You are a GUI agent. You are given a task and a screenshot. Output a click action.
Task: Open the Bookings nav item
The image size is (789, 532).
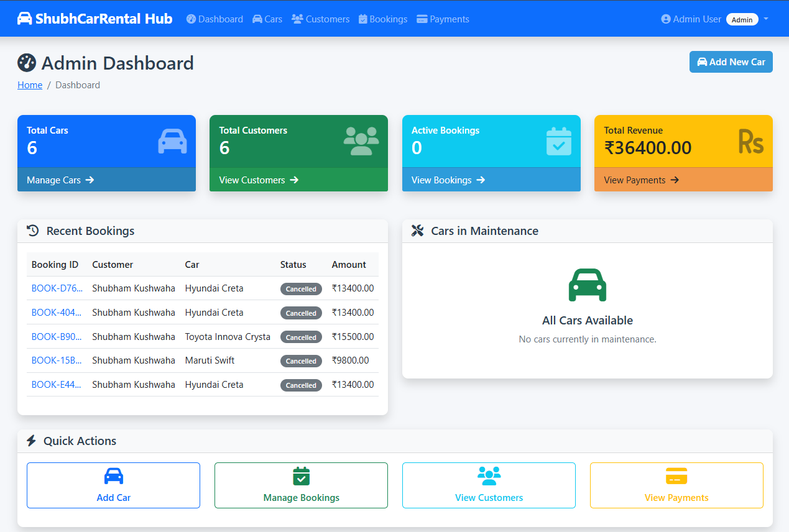(x=383, y=19)
